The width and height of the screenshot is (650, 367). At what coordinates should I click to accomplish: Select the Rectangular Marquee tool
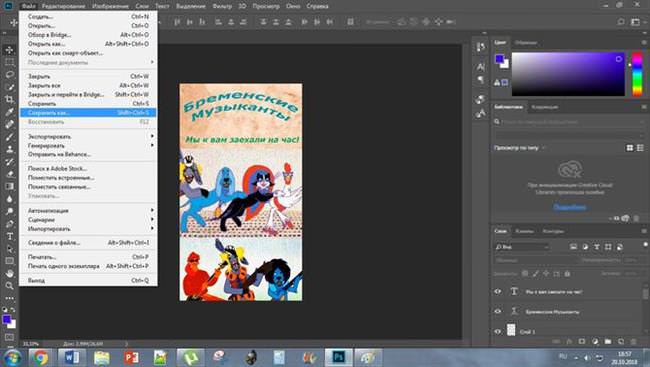[9, 62]
